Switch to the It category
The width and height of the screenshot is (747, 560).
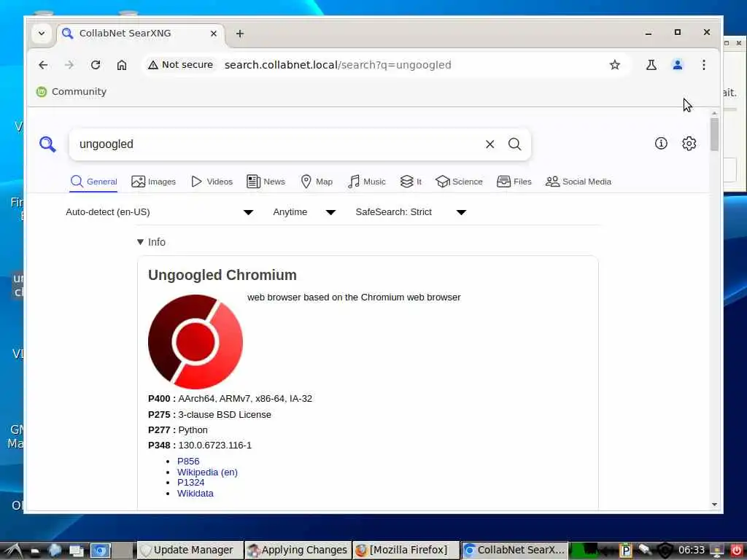point(411,182)
